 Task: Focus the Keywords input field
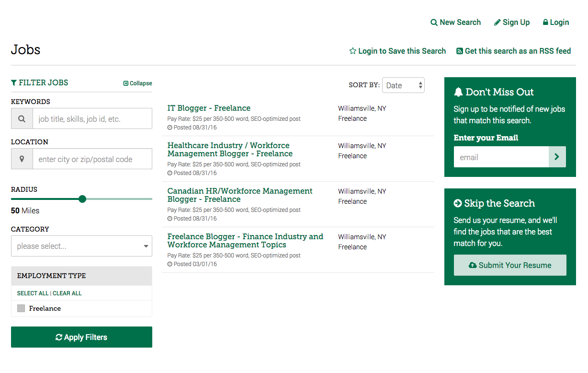92,118
